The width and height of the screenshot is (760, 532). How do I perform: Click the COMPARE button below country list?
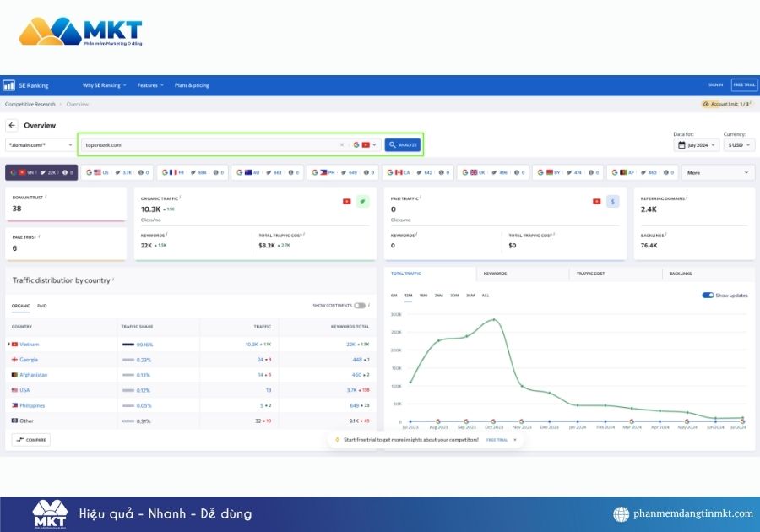(x=30, y=439)
